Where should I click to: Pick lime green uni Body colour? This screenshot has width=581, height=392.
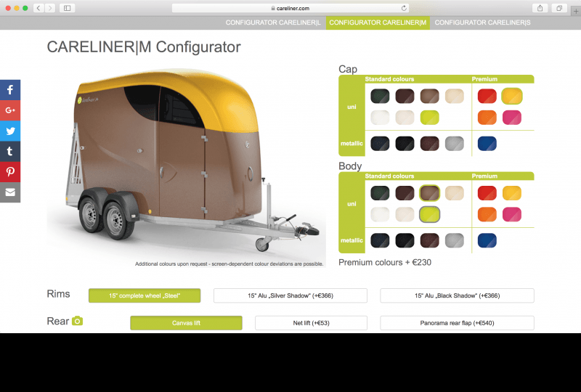click(429, 215)
